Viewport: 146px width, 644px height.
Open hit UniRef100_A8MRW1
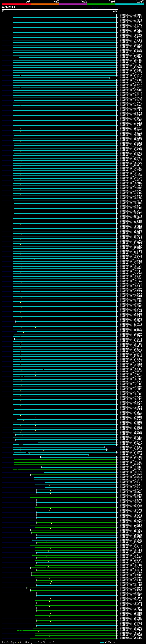pyautogui.click(x=131, y=25)
